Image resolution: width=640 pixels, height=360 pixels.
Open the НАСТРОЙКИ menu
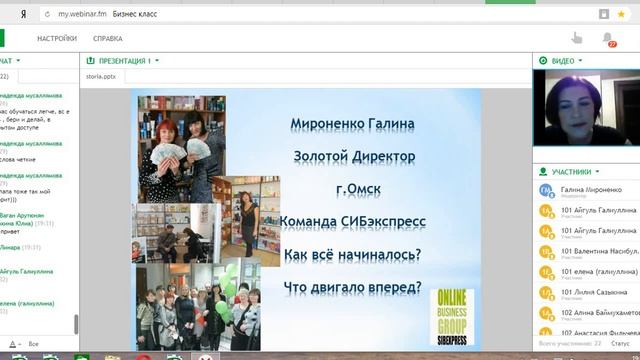tap(57, 38)
